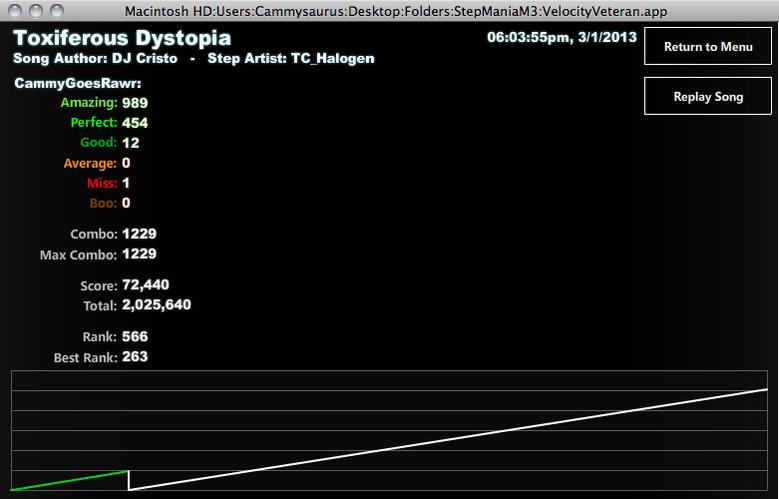This screenshot has height=499, width=779.
Task: Click the CammyGoesRawr player name
Action: (78, 83)
